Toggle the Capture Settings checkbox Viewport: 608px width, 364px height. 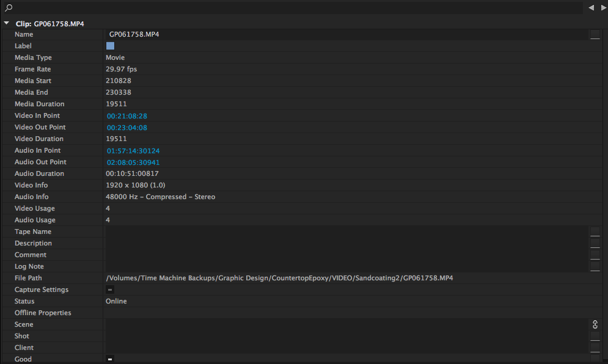(110, 289)
